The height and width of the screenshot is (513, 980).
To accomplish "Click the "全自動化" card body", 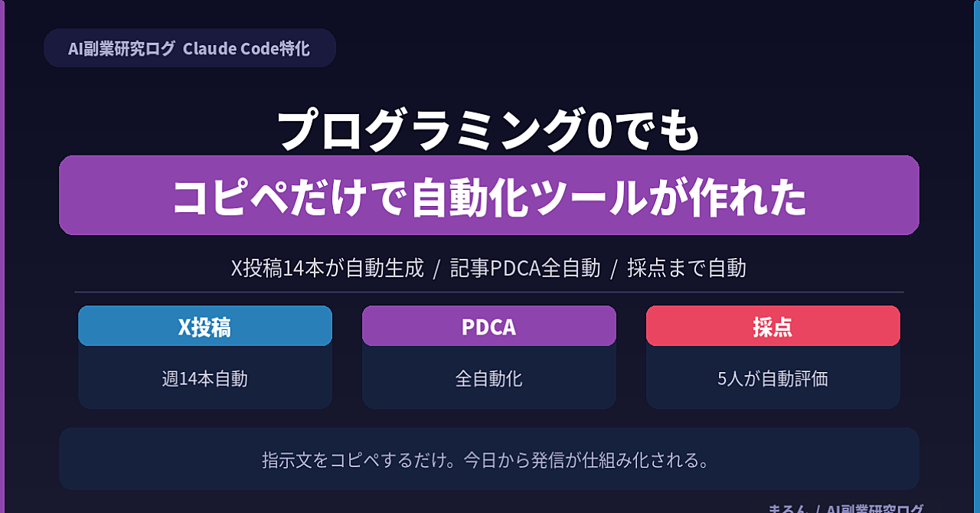I will (488, 378).
